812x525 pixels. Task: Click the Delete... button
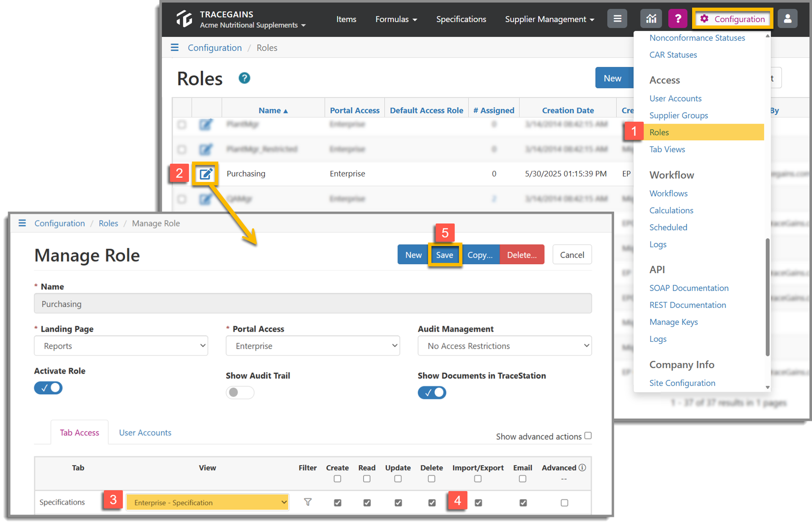[x=522, y=255]
